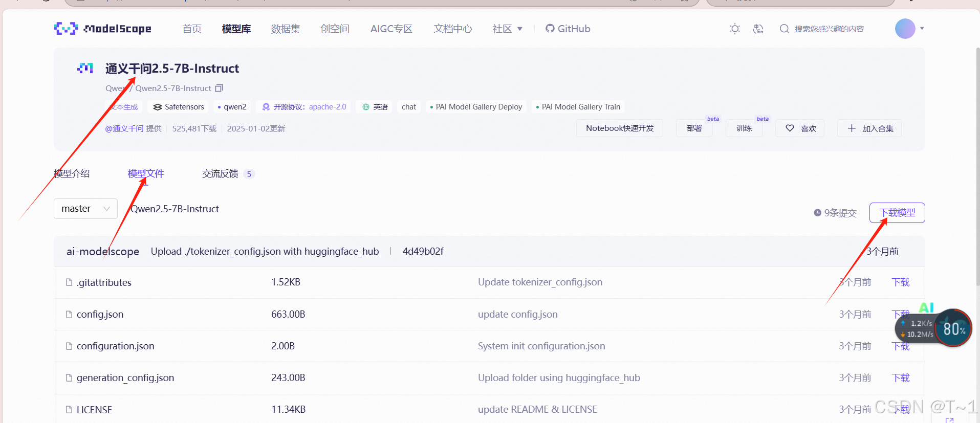Switch to the 交流反馈 tab

[x=228, y=173]
